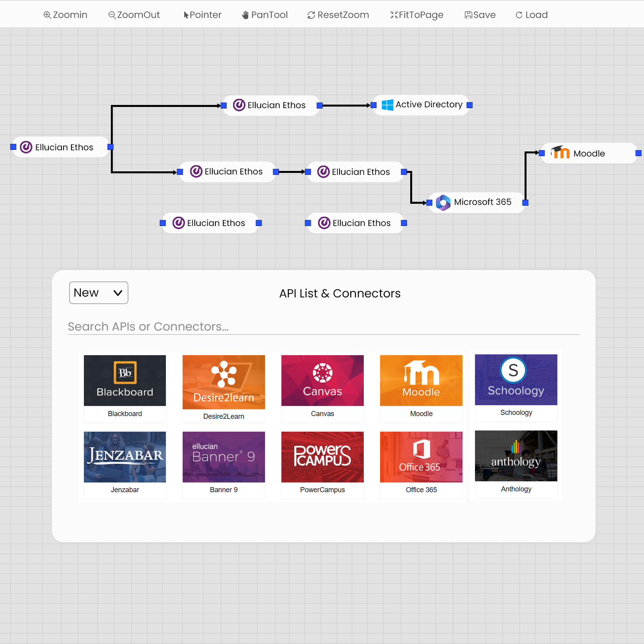Viewport: 644px width, 644px height.
Task: Click the PanTool hand icon
Action: (x=246, y=15)
